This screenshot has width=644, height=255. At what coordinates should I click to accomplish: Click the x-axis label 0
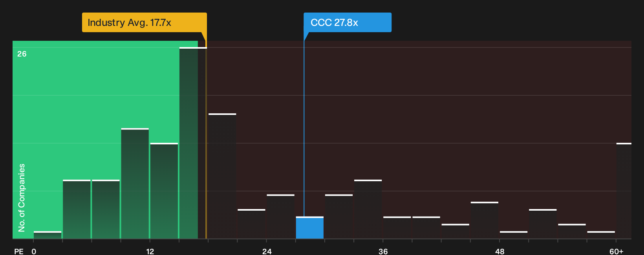coord(34,251)
